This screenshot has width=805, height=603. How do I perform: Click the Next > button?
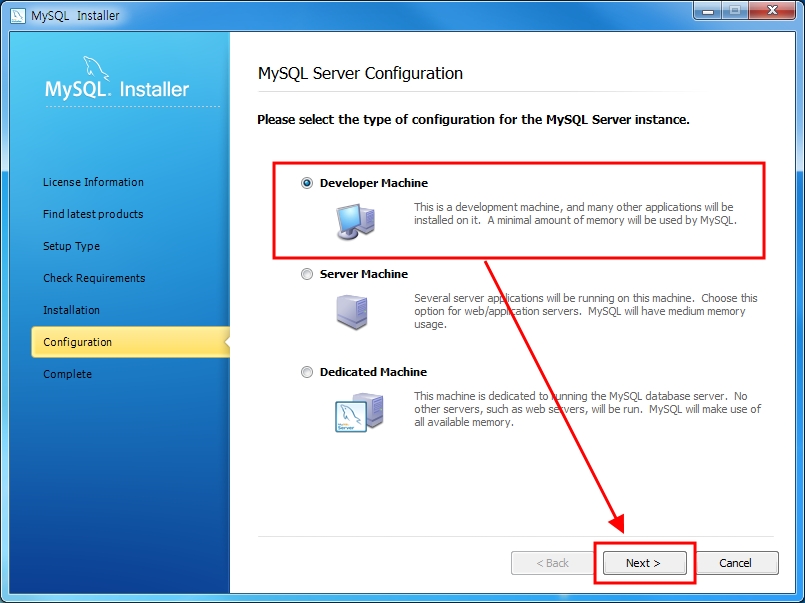tap(644, 563)
